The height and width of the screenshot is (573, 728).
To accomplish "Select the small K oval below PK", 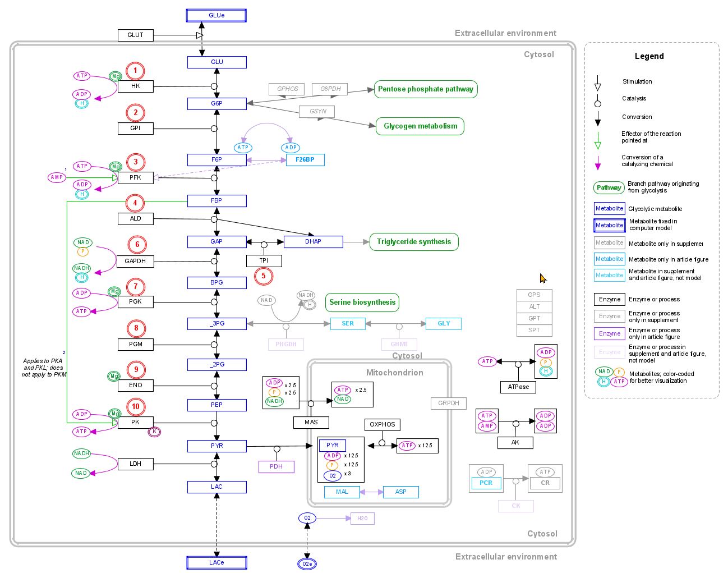I will [154, 432].
